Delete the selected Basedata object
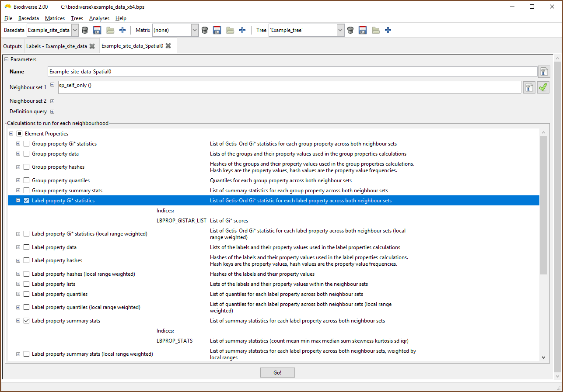The image size is (563, 392). pyautogui.click(x=85, y=30)
